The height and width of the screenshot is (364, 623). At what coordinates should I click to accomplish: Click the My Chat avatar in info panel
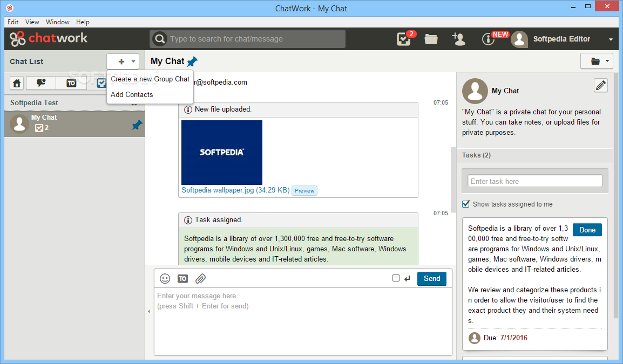pos(475,91)
